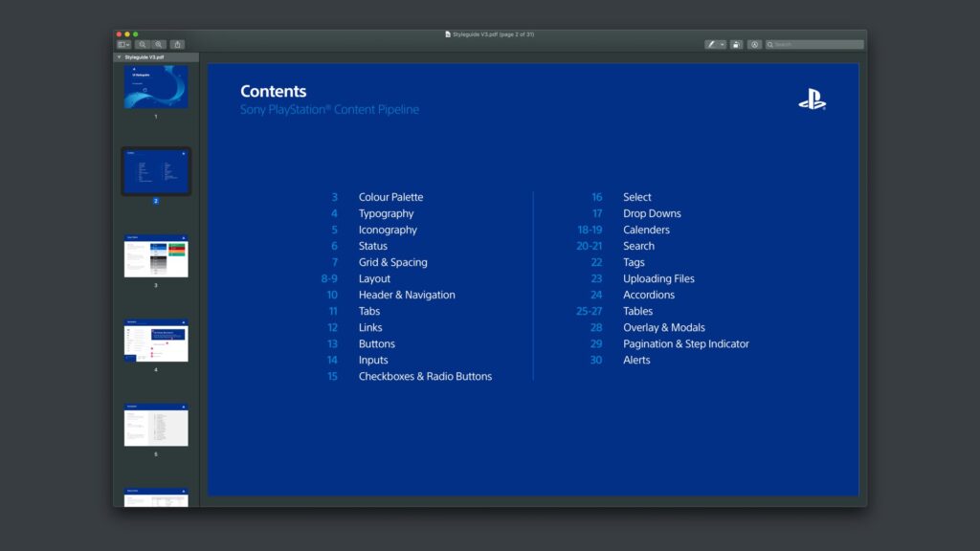This screenshot has height=551, width=980.
Task: Click the Pagination & Step Indicator entry
Action: point(685,343)
